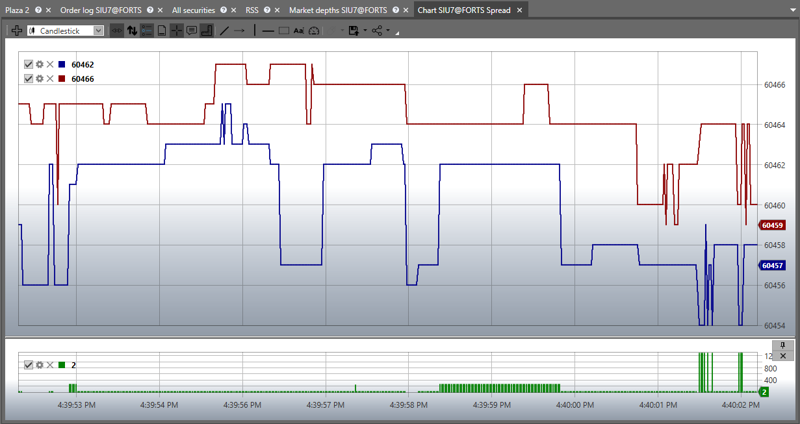The image size is (800, 424).
Task: Toggle the green volume series checkbox
Action: [28, 365]
